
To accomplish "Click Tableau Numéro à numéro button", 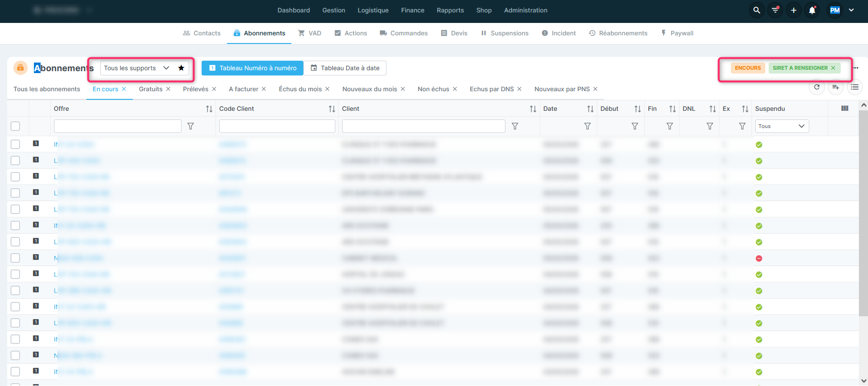I will tap(252, 68).
